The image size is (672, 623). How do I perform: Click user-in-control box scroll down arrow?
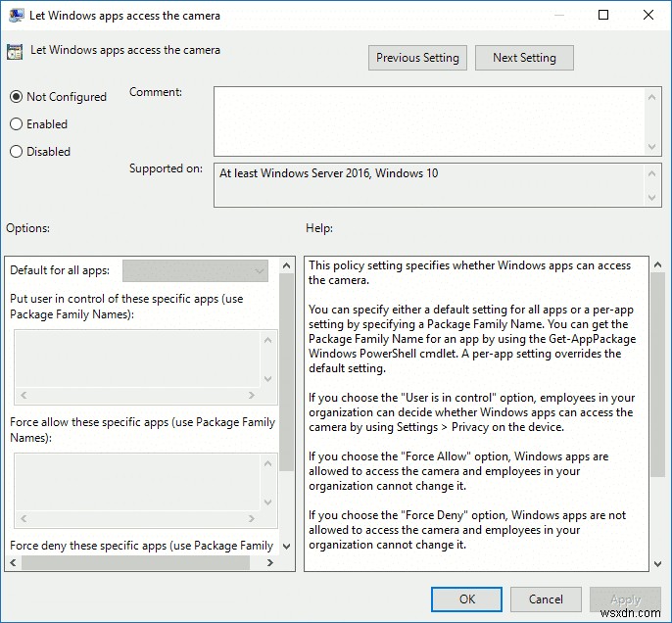268,379
